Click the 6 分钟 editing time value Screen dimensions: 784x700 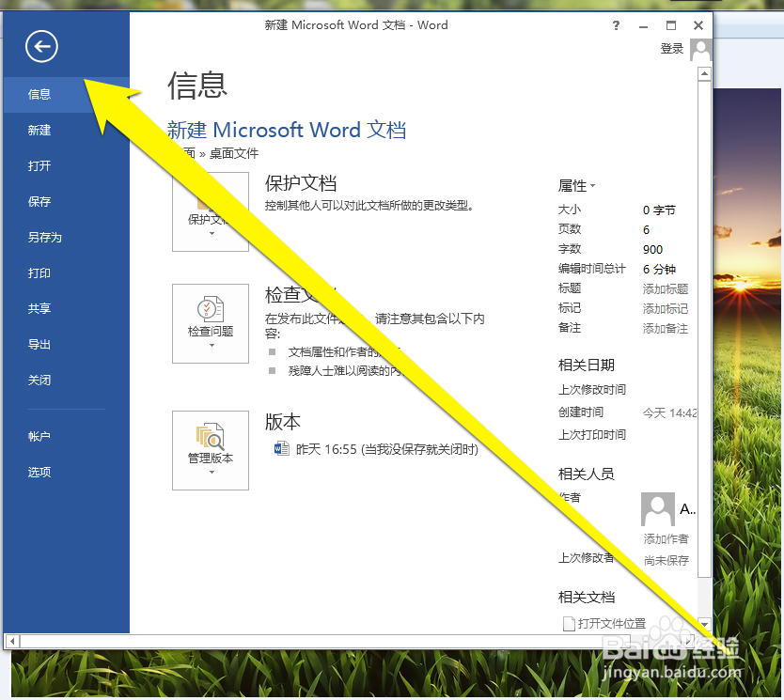pos(659,270)
